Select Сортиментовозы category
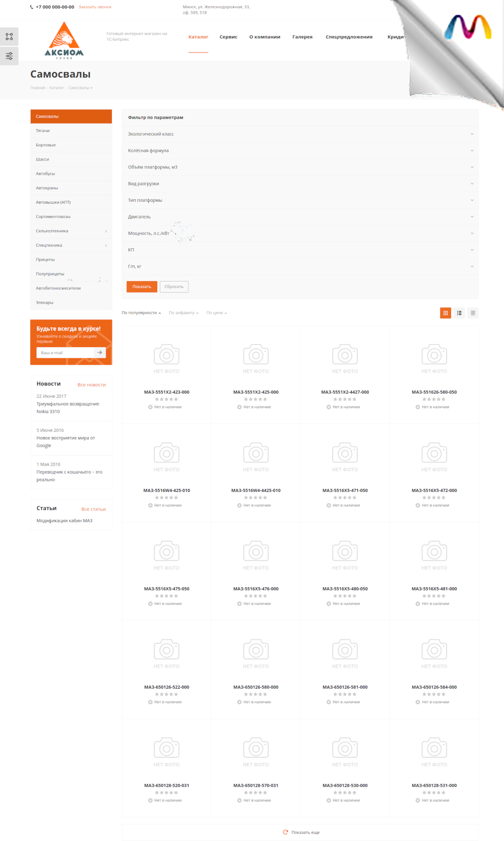 click(x=71, y=217)
